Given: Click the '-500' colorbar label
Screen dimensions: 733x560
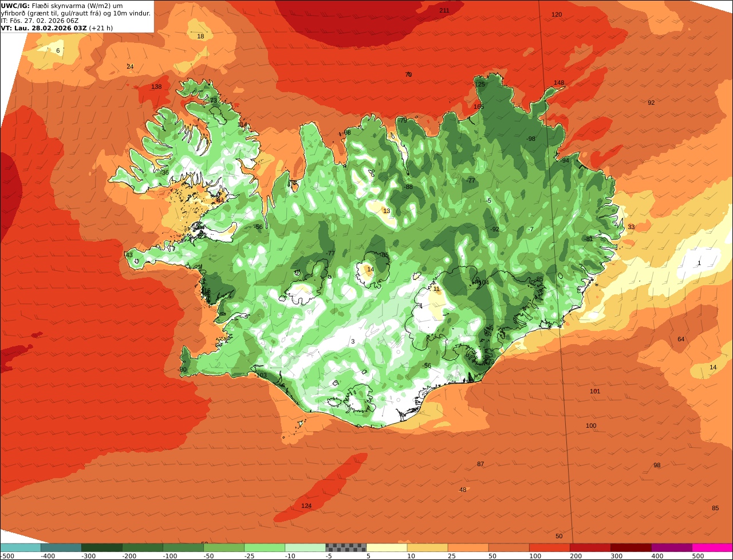Looking at the screenshot, I should 7,556.
